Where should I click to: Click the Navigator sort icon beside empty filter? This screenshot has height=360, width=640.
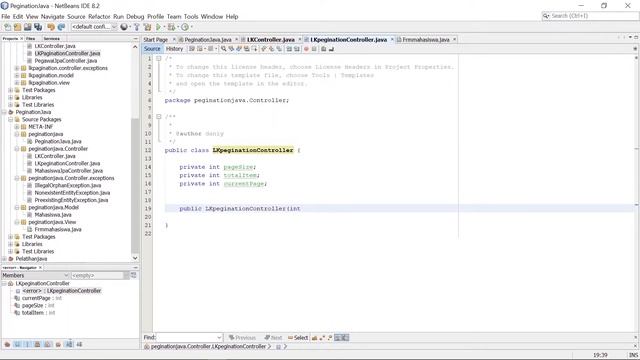pos(133,276)
